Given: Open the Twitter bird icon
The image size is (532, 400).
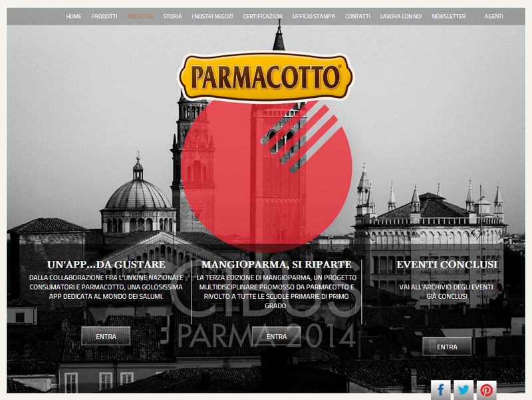Looking at the screenshot, I should [464, 390].
